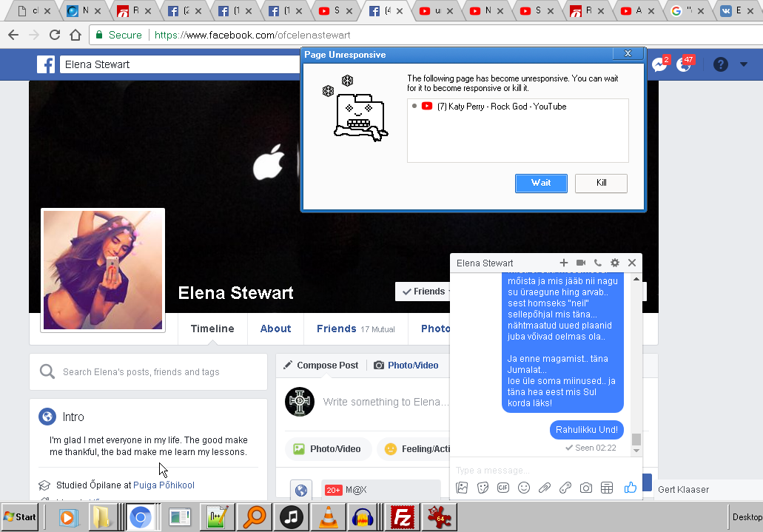The image size is (763, 532).
Task: Close the Elena Stewart chat window
Action: click(632, 263)
